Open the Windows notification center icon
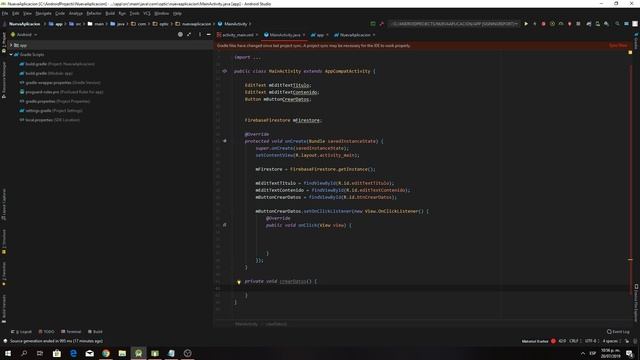 [x=629, y=353]
